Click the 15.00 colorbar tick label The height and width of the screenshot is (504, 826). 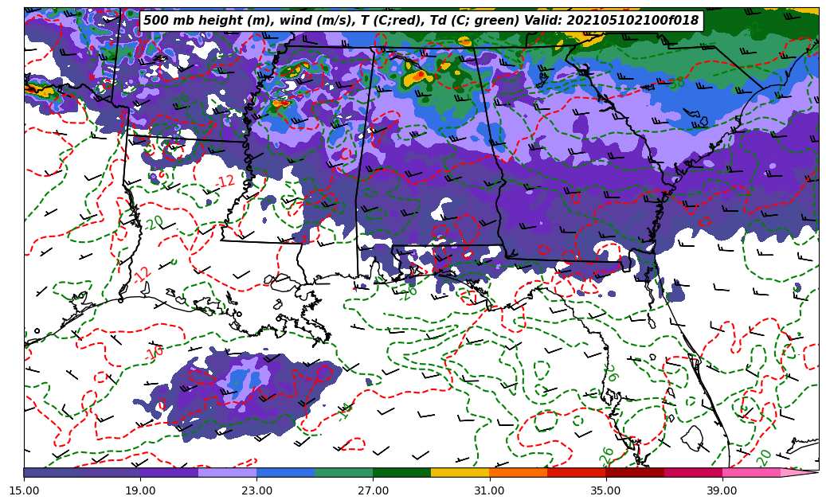point(24,491)
